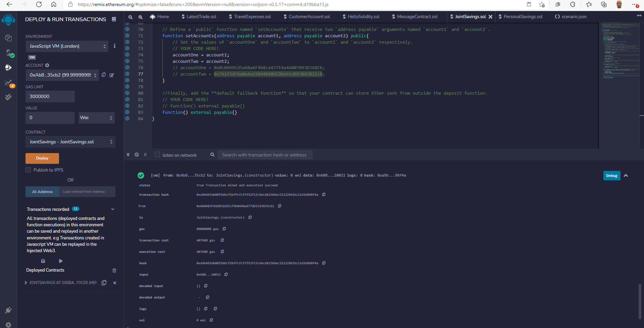Add a new account with plus icon

47,65
